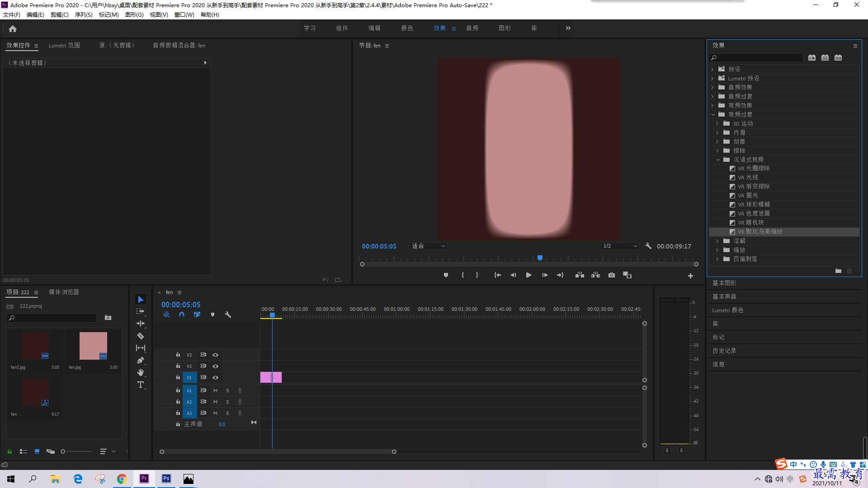The image size is (868, 488).
Task: Expand the 视频效果 folder
Action: pyautogui.click(x=712, y=105)
